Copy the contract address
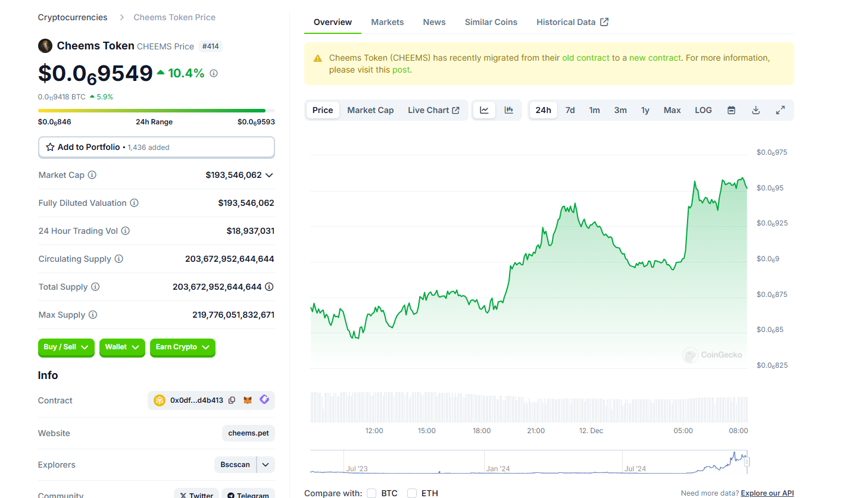Image resolution: width=868 pixels, height=498 pixels. (x=232, y=400)
